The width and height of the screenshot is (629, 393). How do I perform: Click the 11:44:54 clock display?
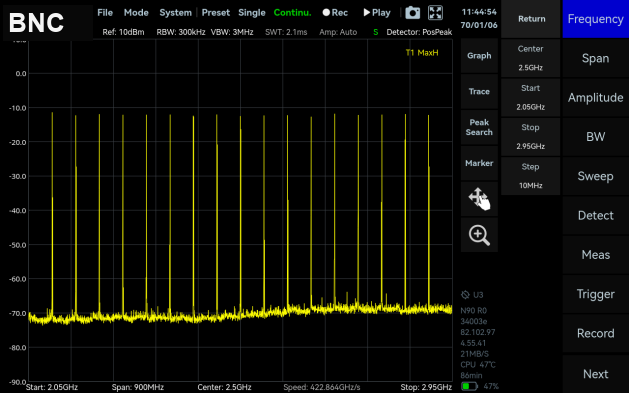coord(479,12)
